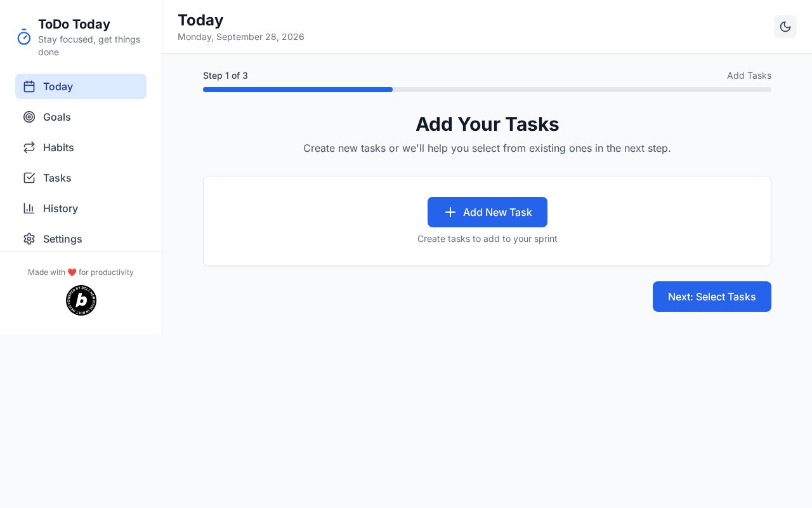Click the gear icon beside Settings
812x508 pixels.
29,239
